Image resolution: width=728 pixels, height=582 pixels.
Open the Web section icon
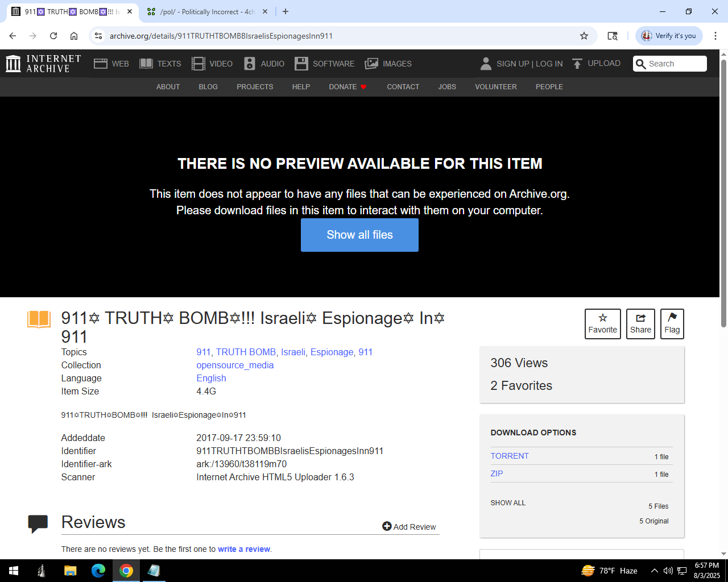tap(101, 64)
